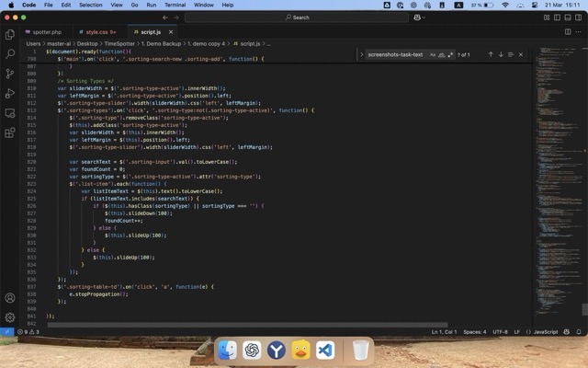Click in the screenshots-task-text find input field
This screenshot has width=588, height=368.
395,54
